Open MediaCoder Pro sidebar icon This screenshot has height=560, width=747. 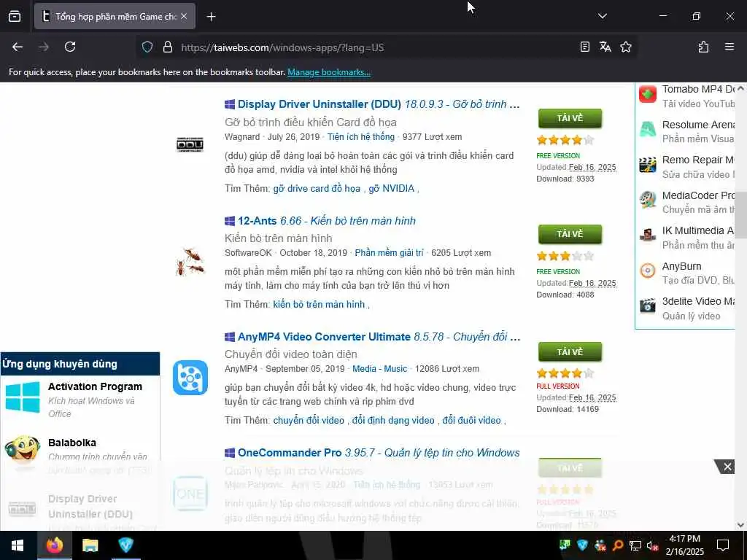tap(648, 200)
